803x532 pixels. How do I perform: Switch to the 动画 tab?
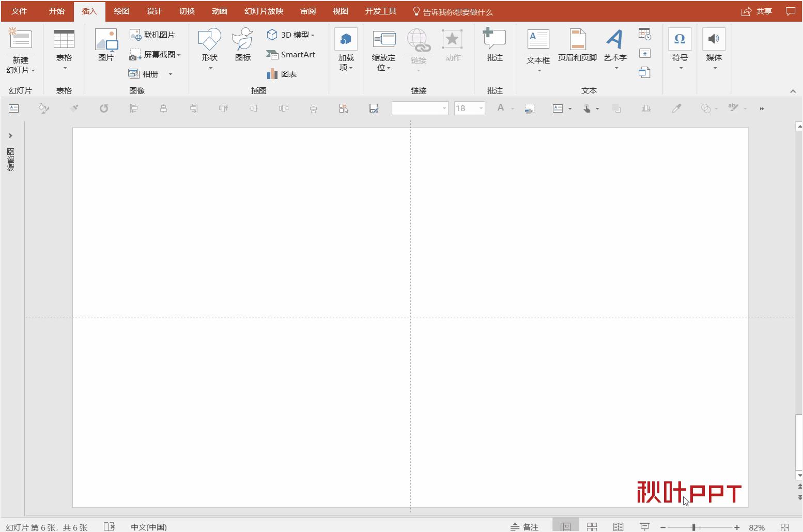coord(219,11)
